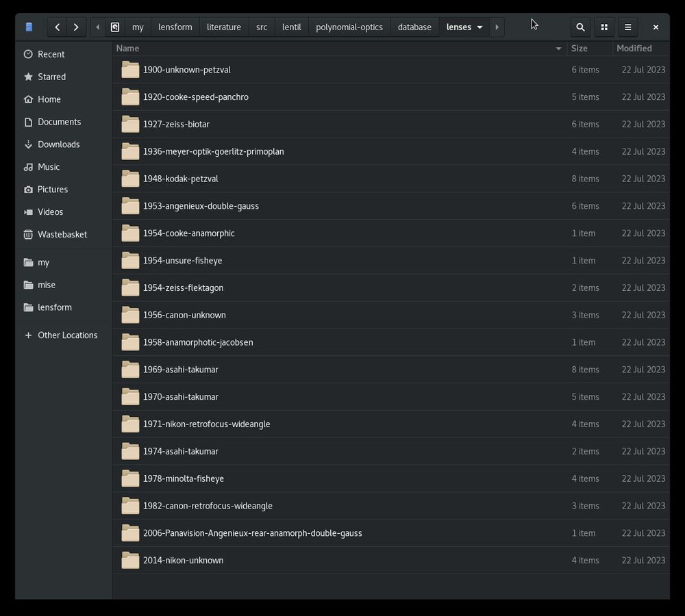The width and height of the screenshot is (685, 616).
Task: Open Documents in sidebar
Action: click(x=63, y=122)
